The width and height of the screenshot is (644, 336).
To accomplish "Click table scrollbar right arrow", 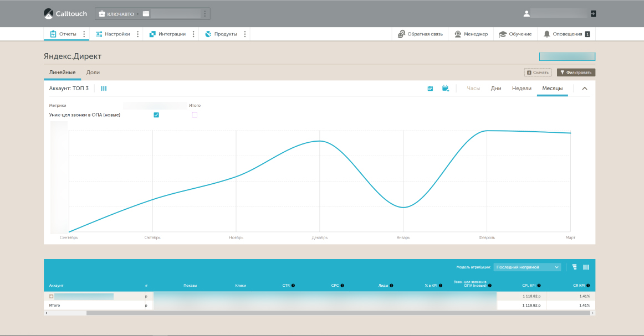I will (592, 313).
